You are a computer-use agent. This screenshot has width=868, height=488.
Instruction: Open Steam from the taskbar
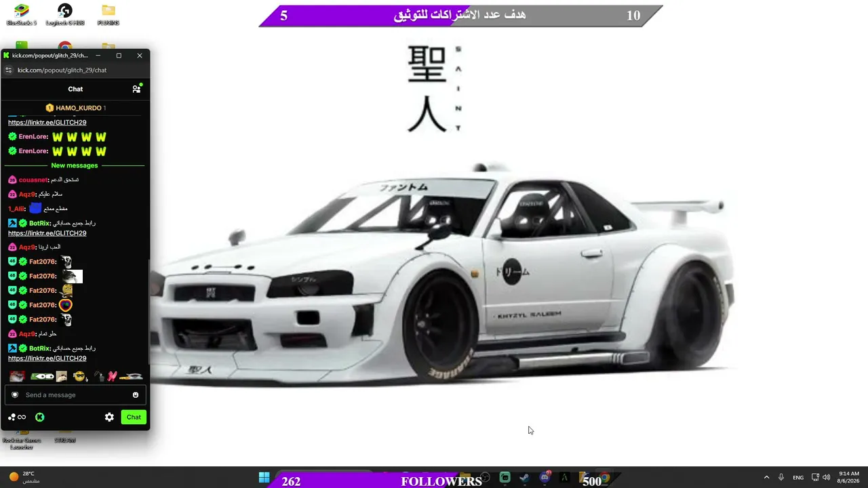[x=524, y=478]
